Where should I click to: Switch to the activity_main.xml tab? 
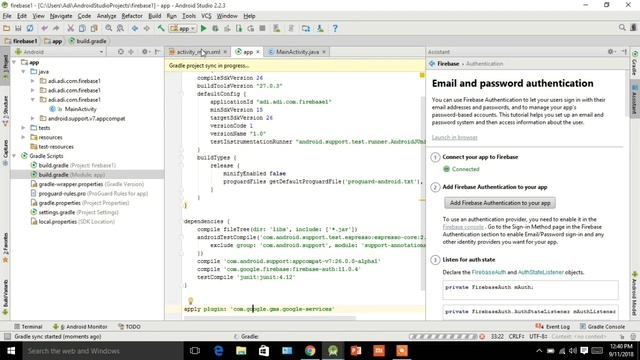[x=198, y=52]
